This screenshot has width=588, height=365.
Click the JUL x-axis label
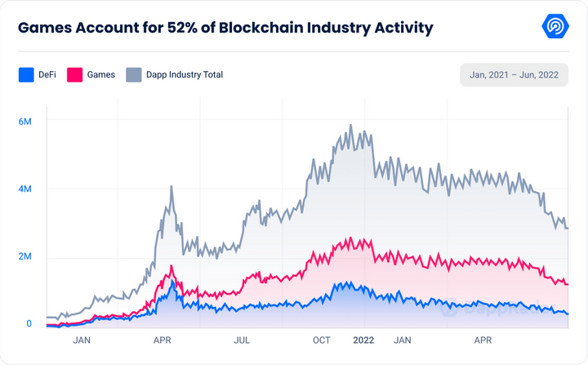[242, 341]
